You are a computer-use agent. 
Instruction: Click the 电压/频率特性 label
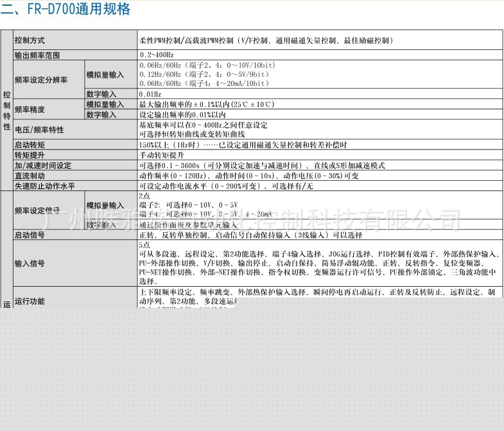pyautogui.click(x=39, y=130)
